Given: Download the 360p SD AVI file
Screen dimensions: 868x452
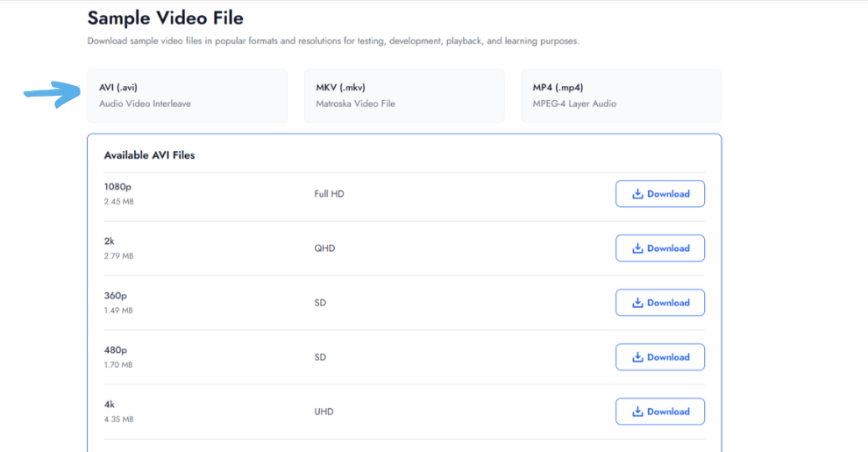Looking at the screenshot, I should click(x=660, y=303).
